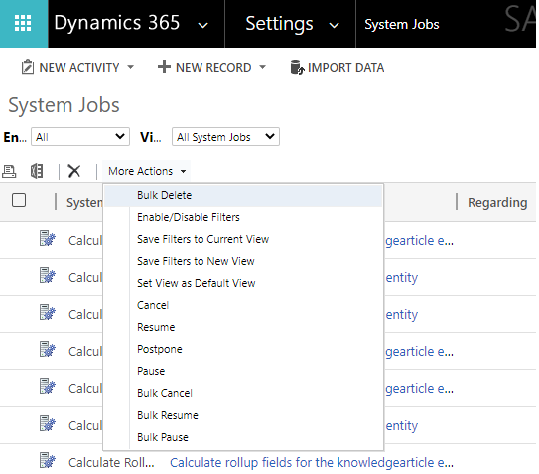Select Bulk Cancel menu entry
Viewport: 539px width, 474px height.
point(243,393)
